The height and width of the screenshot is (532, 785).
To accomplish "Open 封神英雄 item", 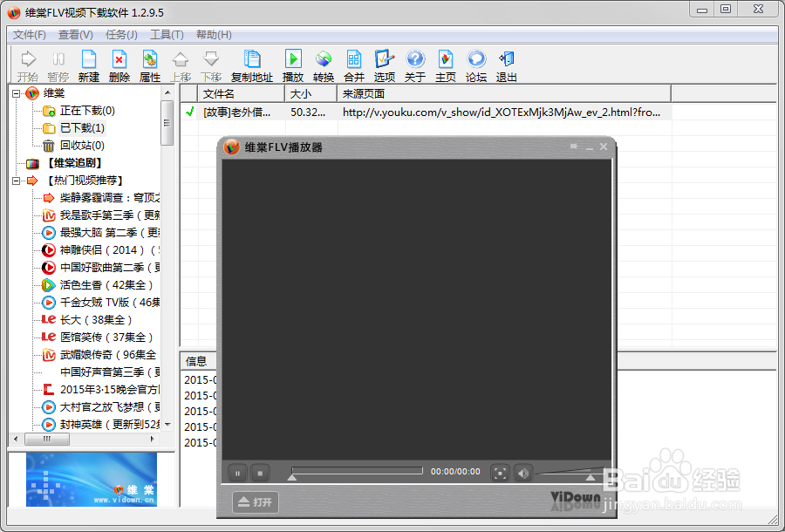I will click(101, 425).
